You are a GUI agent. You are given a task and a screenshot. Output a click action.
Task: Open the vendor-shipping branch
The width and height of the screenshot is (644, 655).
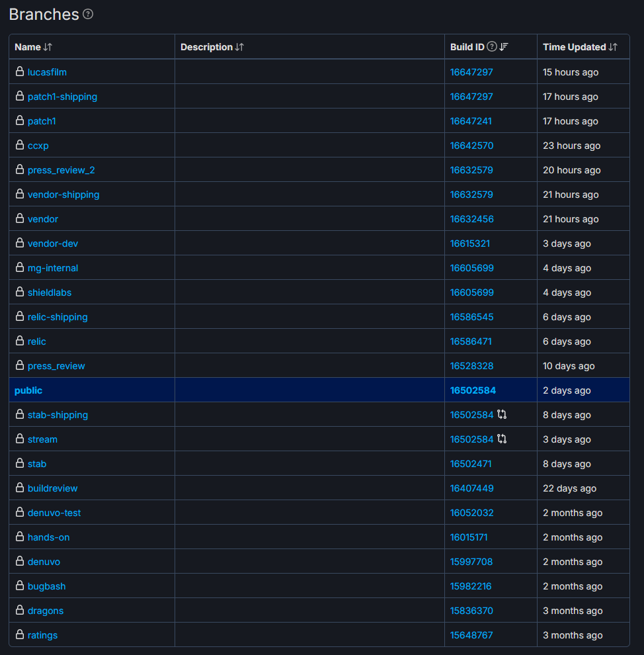coord(63,194)
